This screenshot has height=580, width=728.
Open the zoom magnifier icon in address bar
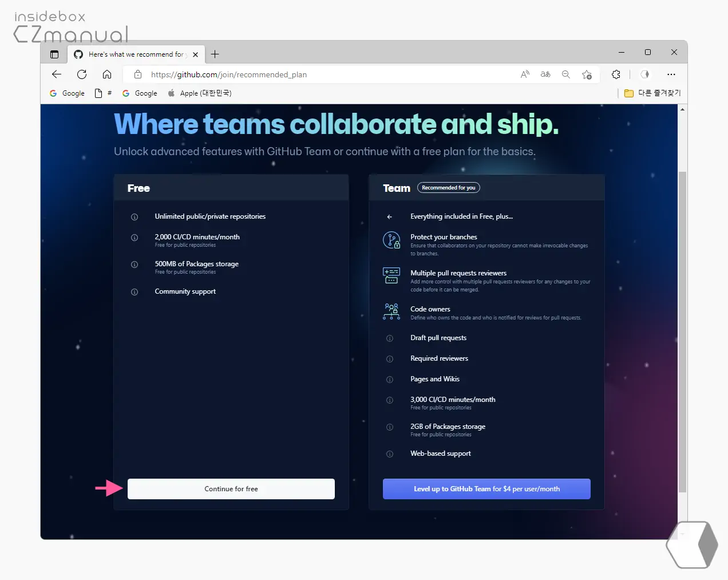click(x=566, y=74)
